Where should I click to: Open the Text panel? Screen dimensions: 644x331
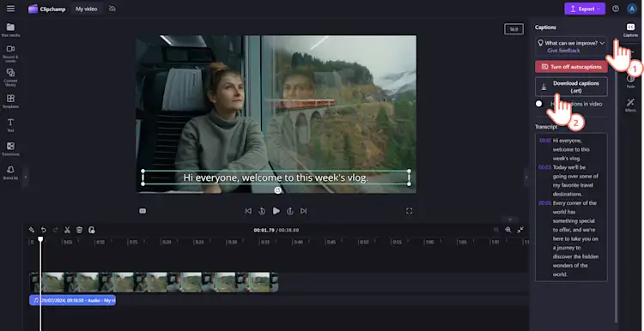point(10,125)
